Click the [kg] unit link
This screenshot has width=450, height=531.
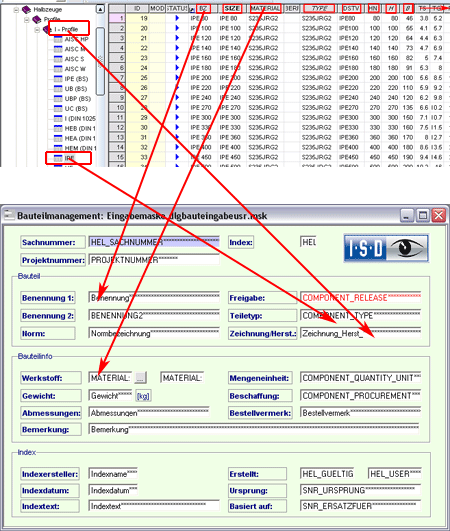click(143, 396)
